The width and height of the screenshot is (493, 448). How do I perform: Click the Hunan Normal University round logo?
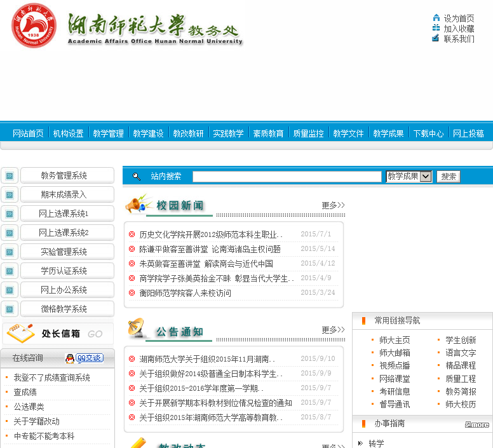(x=34, y=25)
